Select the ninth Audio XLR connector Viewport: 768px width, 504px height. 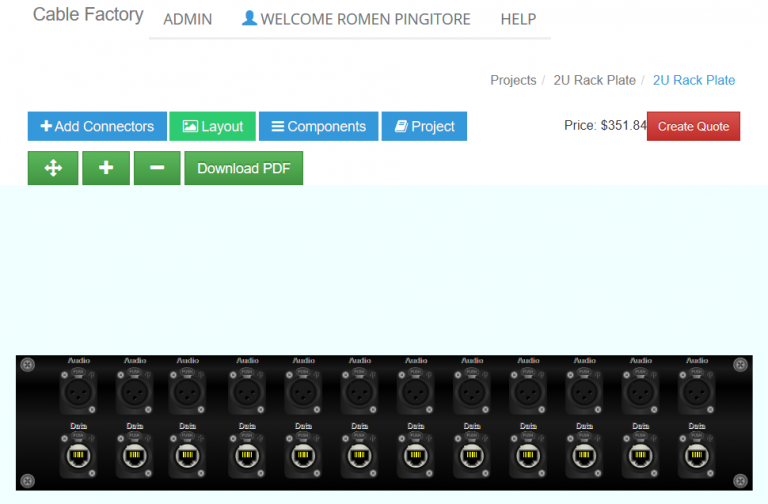[x=528, y=391]
